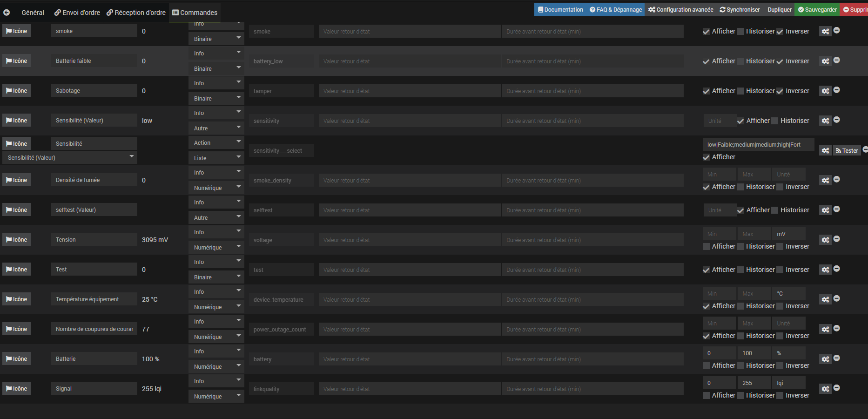Viewport: 868px width, 419px height.
Task: Open gear configuration for Signal row
Action: (825, 389)
